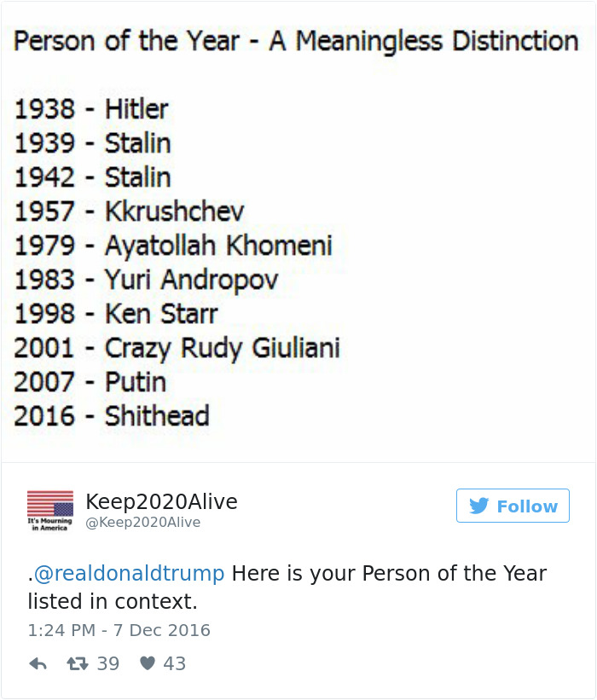Click the Twitter bird icon on Follow
This screenshot has width=597, height=700.
point(478,506)
